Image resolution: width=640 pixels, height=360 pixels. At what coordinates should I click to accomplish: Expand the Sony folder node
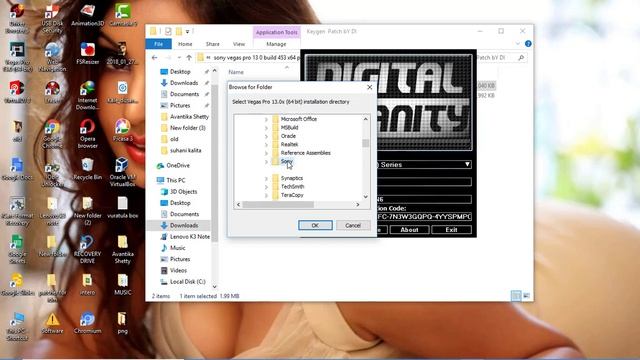pos(266,162)
